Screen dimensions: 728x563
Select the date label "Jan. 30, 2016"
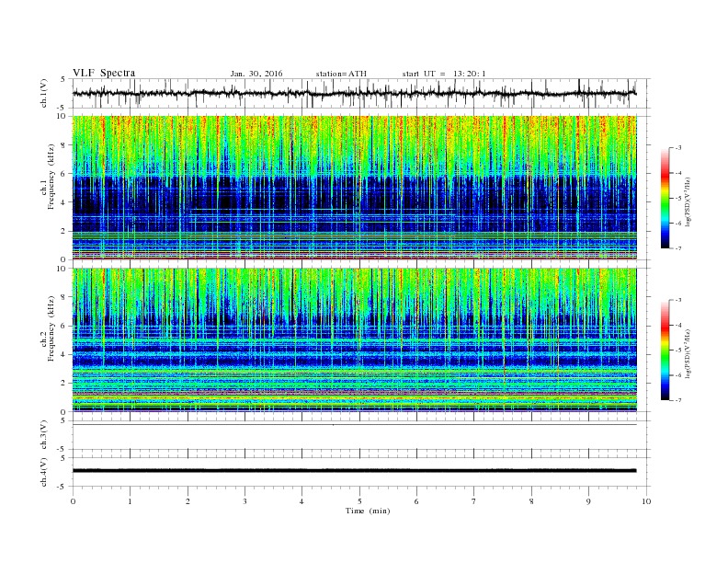click(x=256, y=74)
